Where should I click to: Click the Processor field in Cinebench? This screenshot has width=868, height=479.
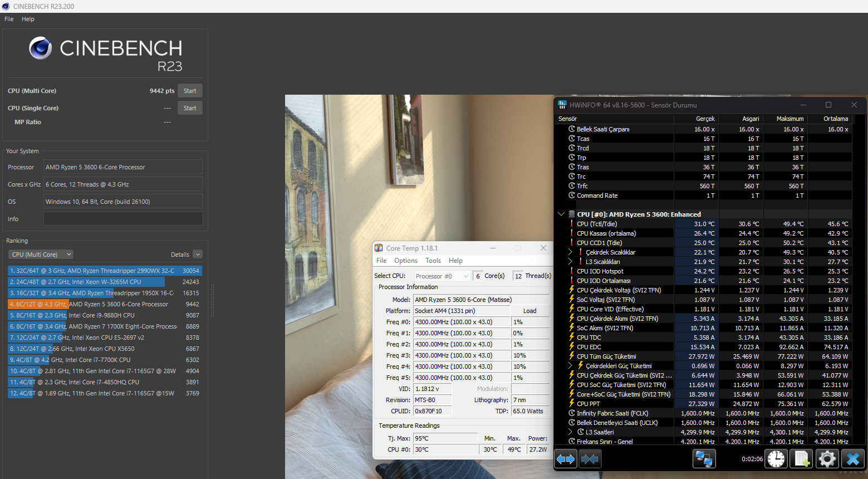coord(123,167)
